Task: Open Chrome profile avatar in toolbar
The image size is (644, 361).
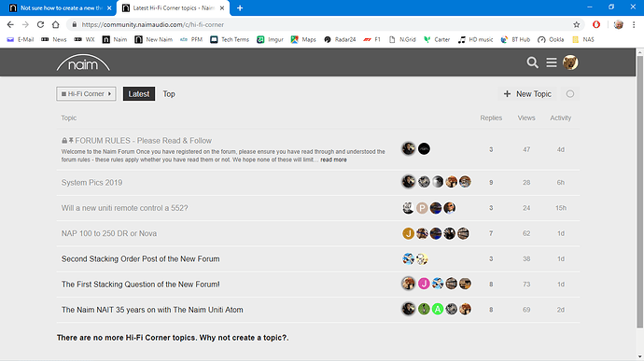Action: coord(618,24)
